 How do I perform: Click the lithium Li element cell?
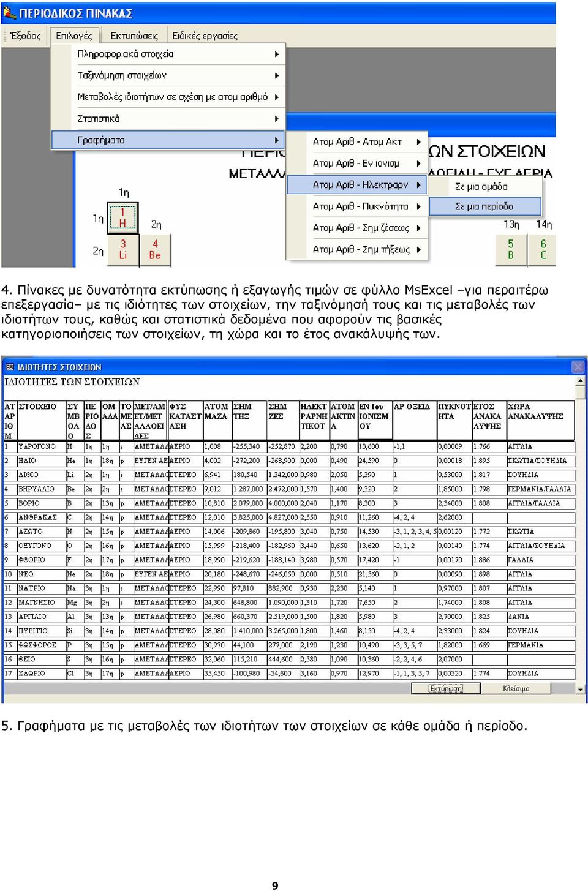[123, 249]
